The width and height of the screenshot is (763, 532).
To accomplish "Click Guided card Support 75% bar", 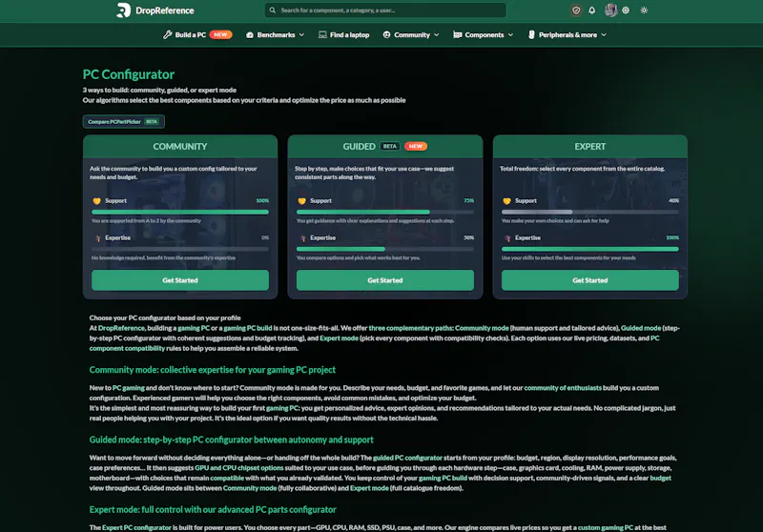I will [x=385, y=212].
